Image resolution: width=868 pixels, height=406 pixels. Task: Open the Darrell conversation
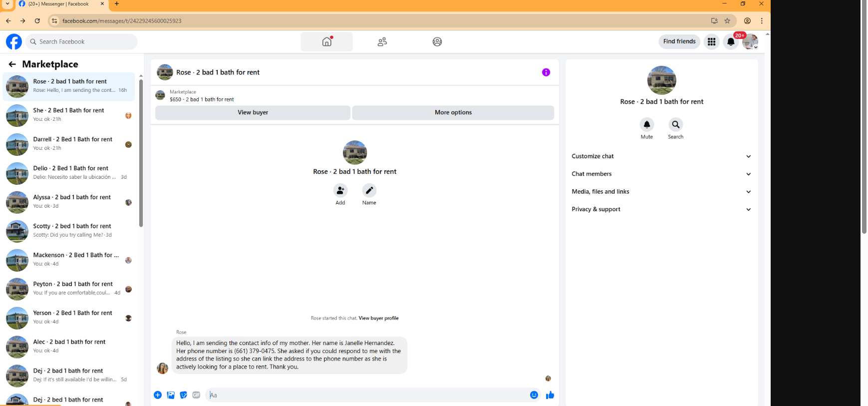click(x=69, y=144)
